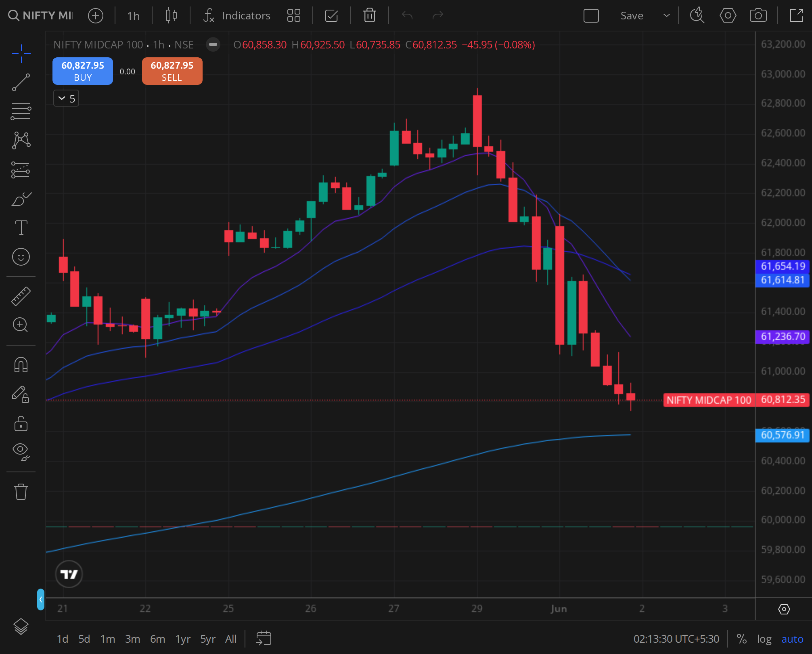Collapse the 5 indicators legend

coord(66,99)
